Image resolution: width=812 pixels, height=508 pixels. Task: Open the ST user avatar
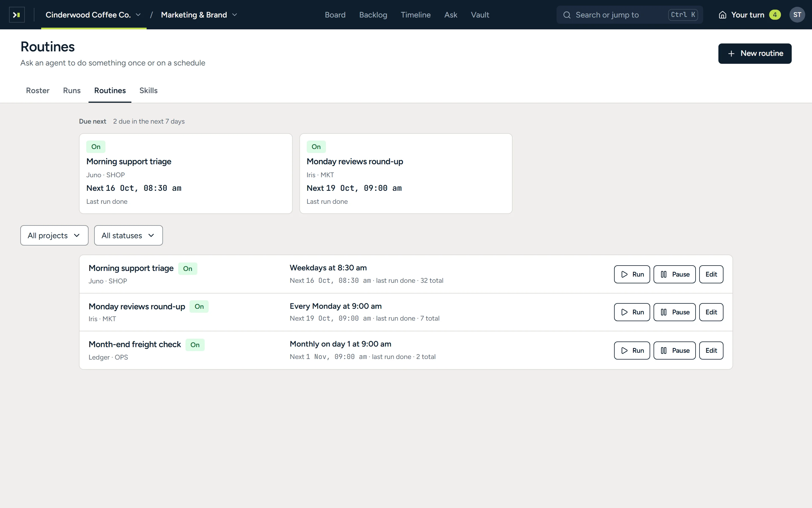pos(797,15)
